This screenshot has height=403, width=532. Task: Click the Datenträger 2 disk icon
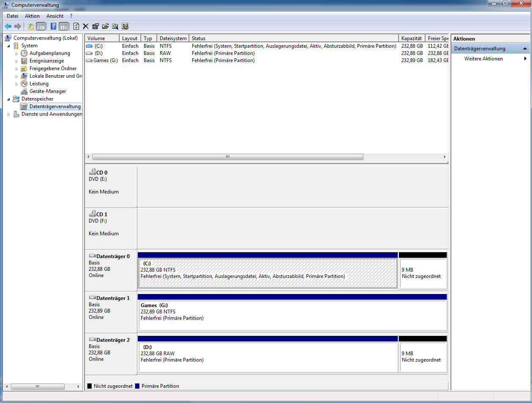click(x=92, y=340)
